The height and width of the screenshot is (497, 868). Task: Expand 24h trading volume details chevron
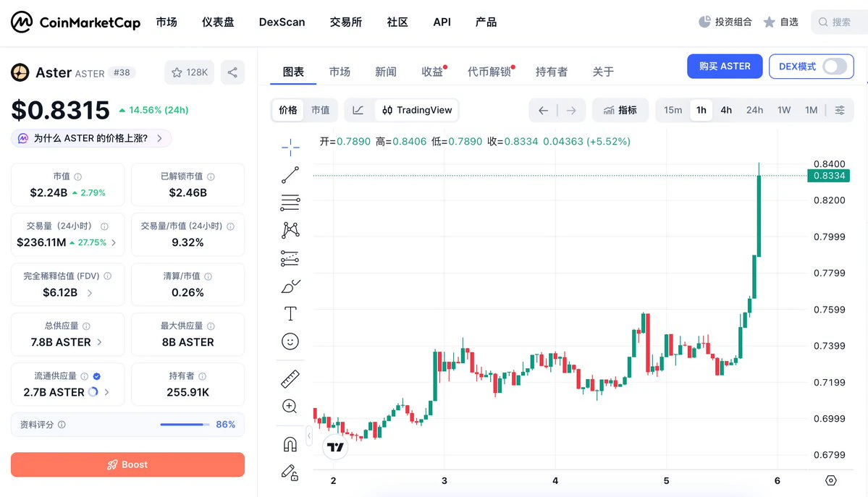[x=114, y=242]
